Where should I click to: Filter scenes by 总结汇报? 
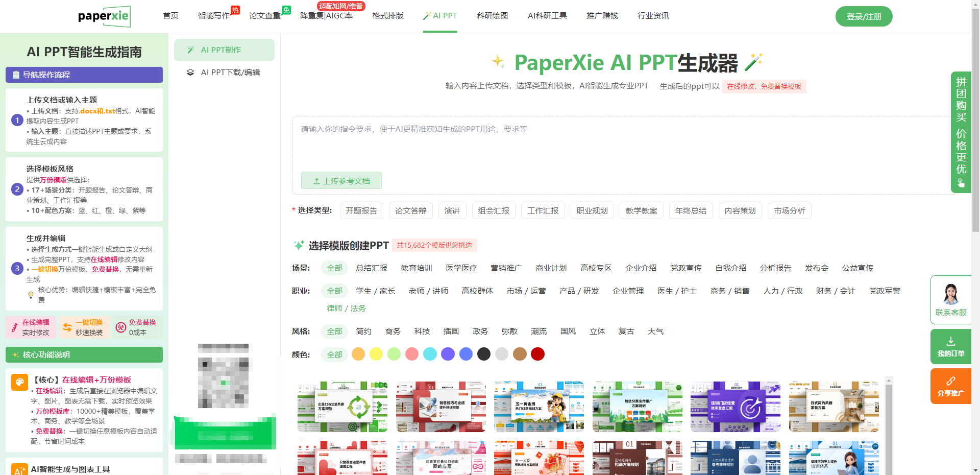tap(372, 268)
